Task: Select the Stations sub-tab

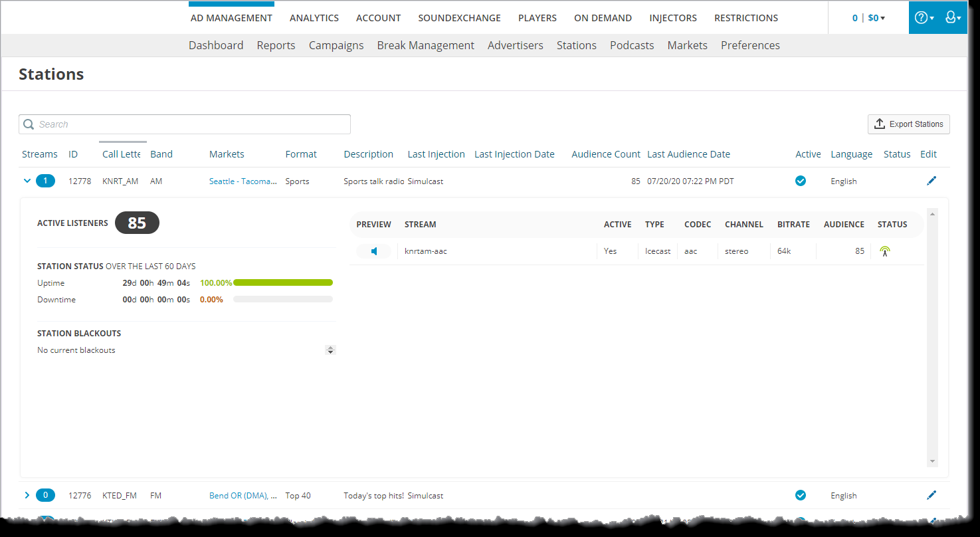Action: point(577,45)
